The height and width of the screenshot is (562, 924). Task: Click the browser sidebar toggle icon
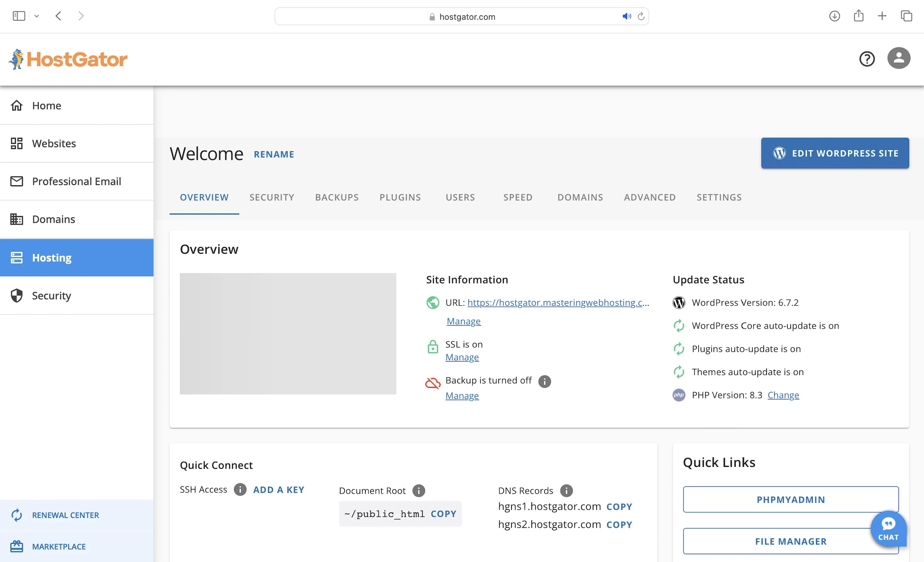point(19,16)
